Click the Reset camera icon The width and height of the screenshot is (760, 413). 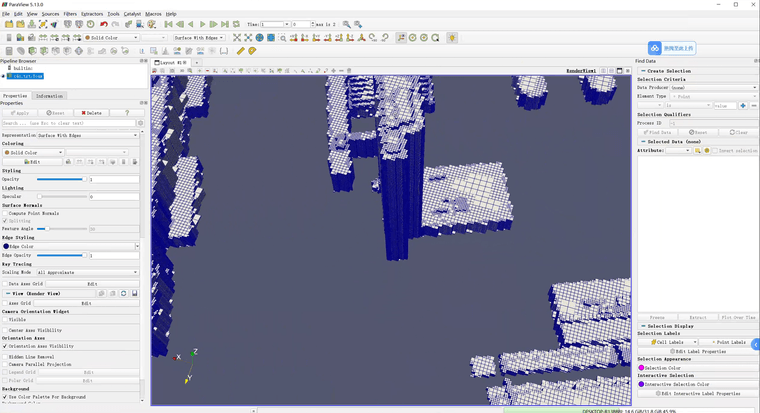tap(237, 38)
